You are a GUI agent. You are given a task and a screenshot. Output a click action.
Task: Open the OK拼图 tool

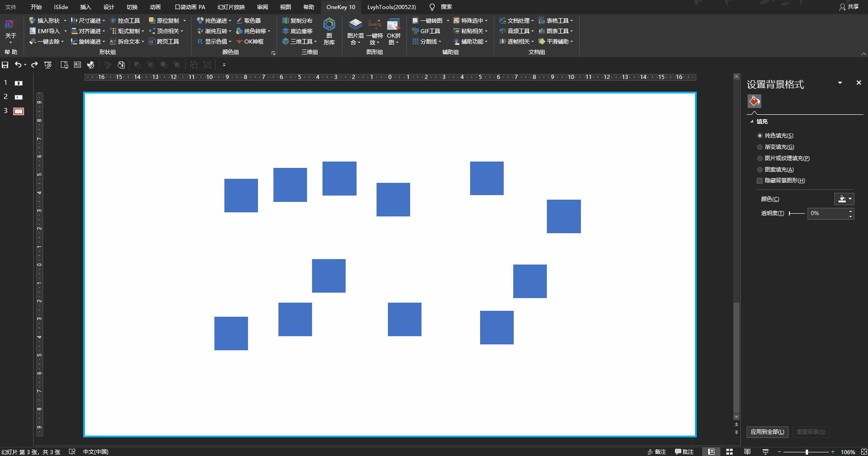click(x=393, y=32)
